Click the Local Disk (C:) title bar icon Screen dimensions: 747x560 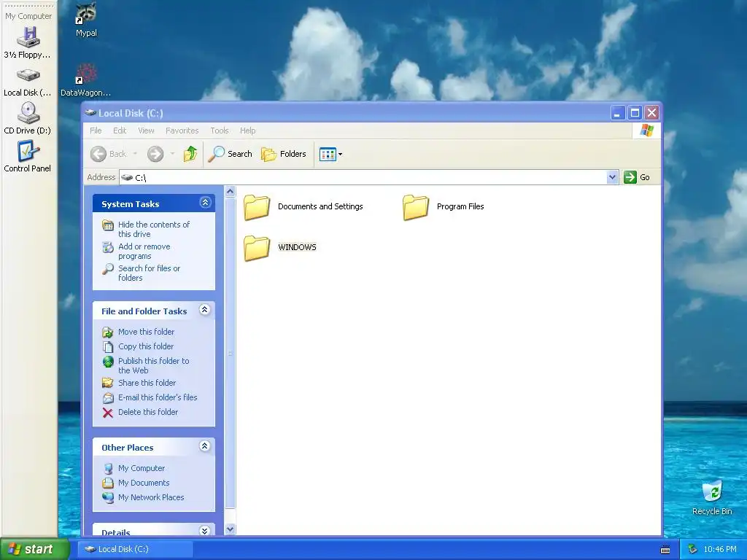pyautogui.click(x=90, y=113)
